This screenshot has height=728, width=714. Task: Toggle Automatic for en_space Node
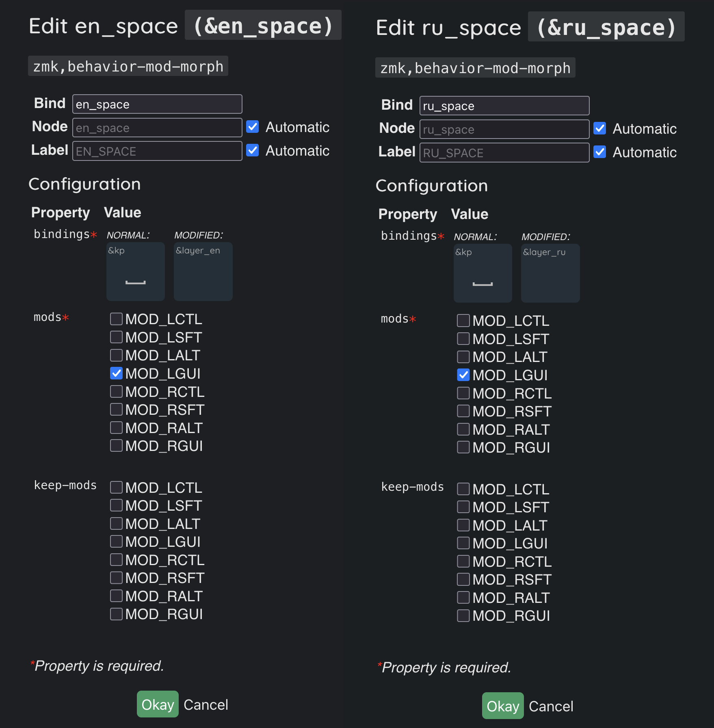pyautogui.click(x=253, y=127)
